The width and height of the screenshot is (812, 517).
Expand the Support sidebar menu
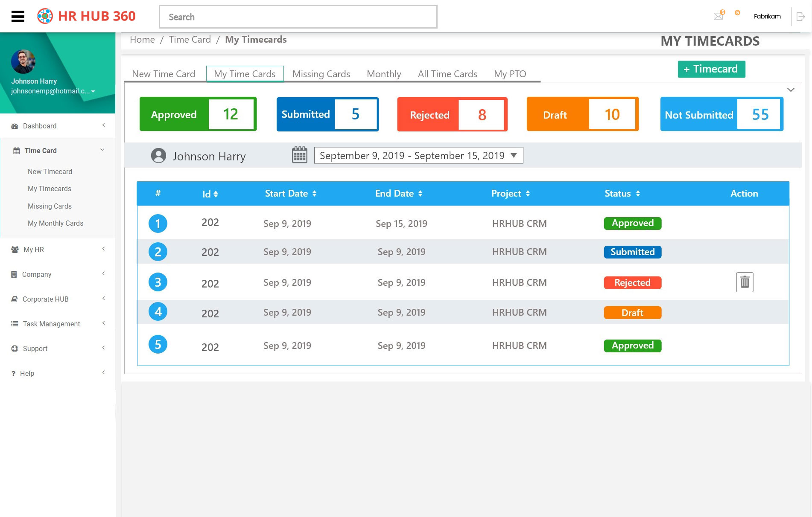click(x=103, y=348)
